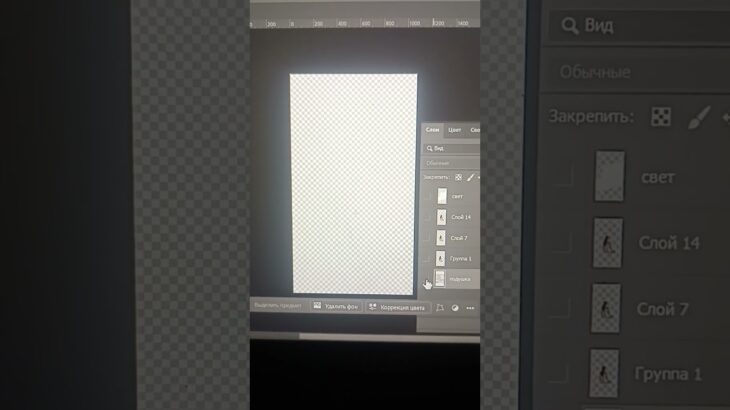
Task: Click enlarged checkerboard lock icon beside Закрепить
Action: 661,116
